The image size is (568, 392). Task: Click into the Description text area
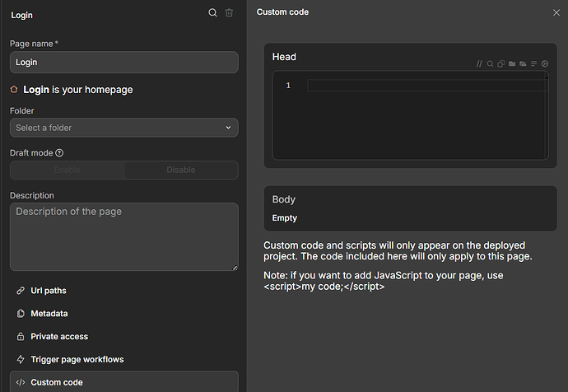click(123, 237)
